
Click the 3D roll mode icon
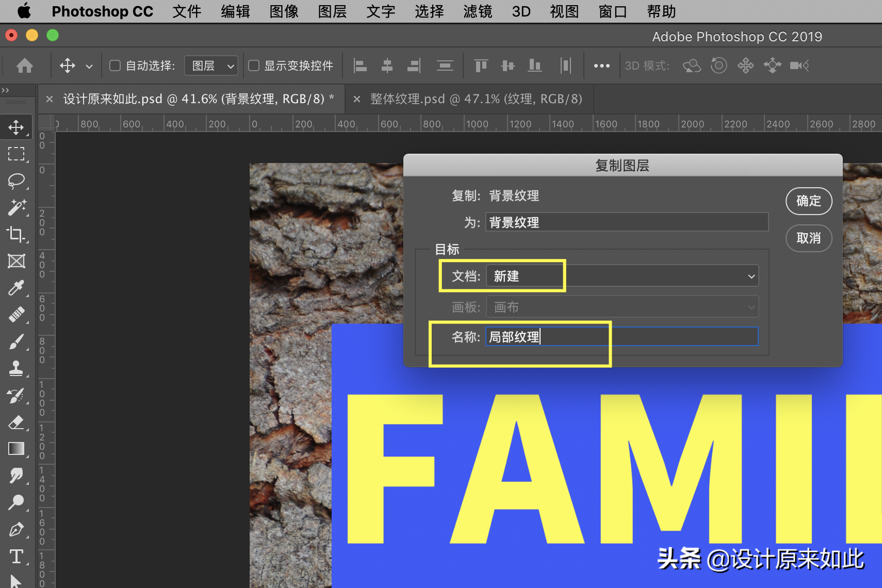point(718,66)
